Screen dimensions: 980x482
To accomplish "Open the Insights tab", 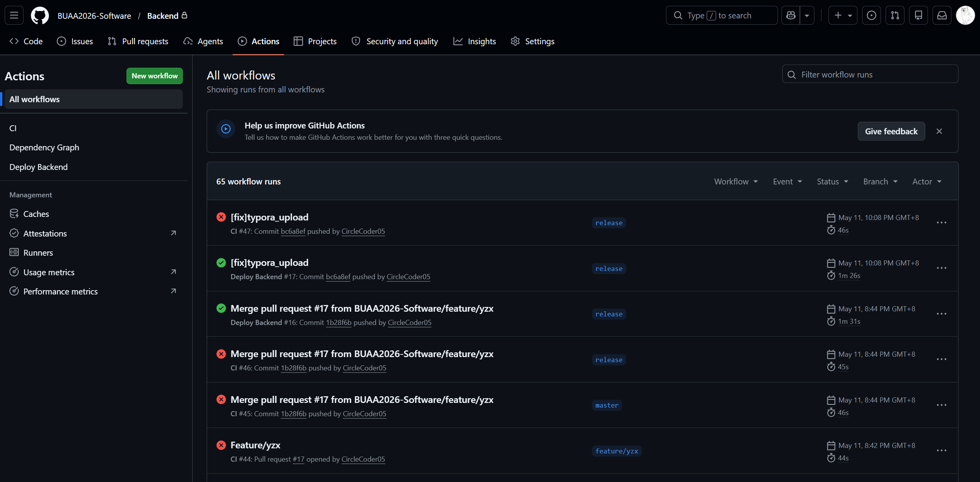I will point(475,41).
